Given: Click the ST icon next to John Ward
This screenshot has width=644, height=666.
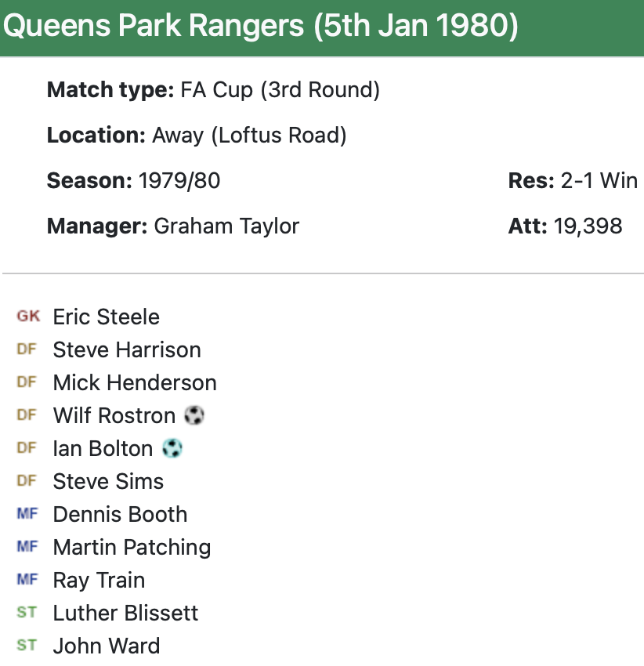Looking at the screenshot, I should point(27,646).
